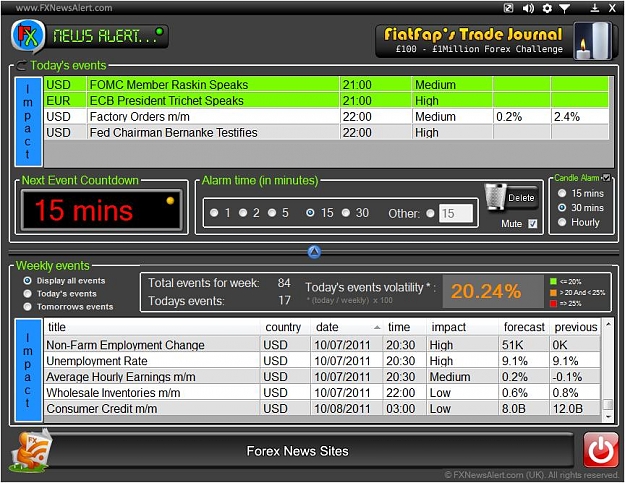Toggle the Candle Alarm checkbox
Viewport: 625px width, 483px height.
606,178
